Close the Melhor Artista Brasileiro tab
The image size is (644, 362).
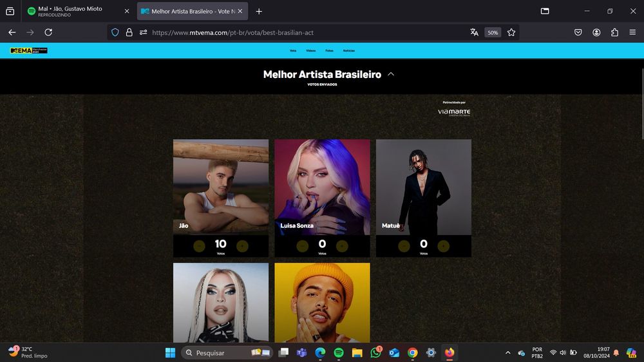(x=240, y=12)
